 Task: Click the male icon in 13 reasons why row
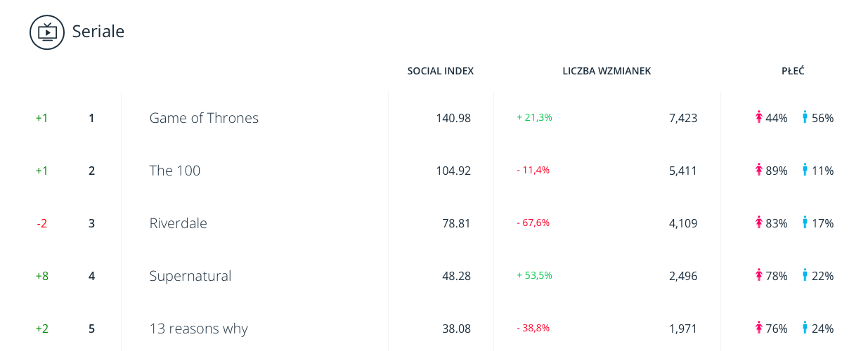pyautogui.click(x=805, y=328)
